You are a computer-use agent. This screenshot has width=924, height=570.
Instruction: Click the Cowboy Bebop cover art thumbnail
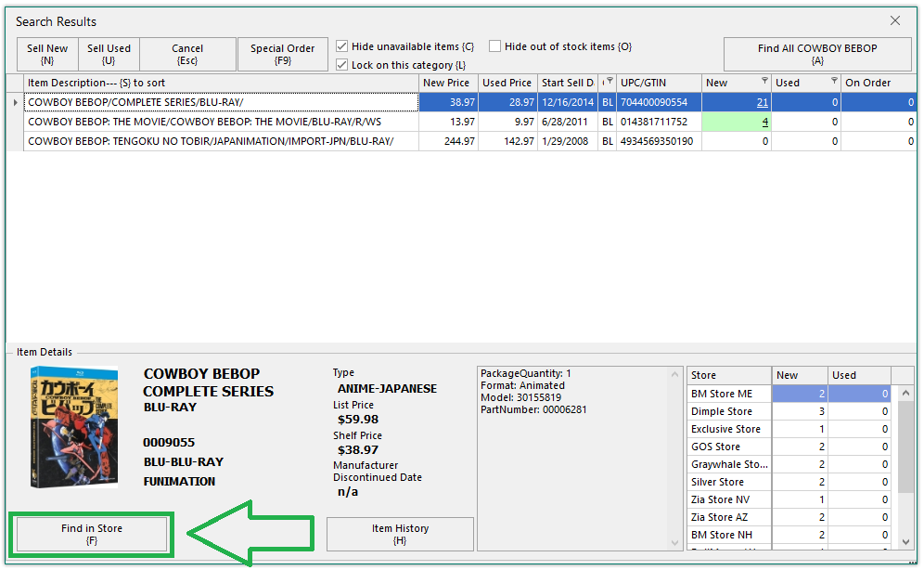pos(74,427)
